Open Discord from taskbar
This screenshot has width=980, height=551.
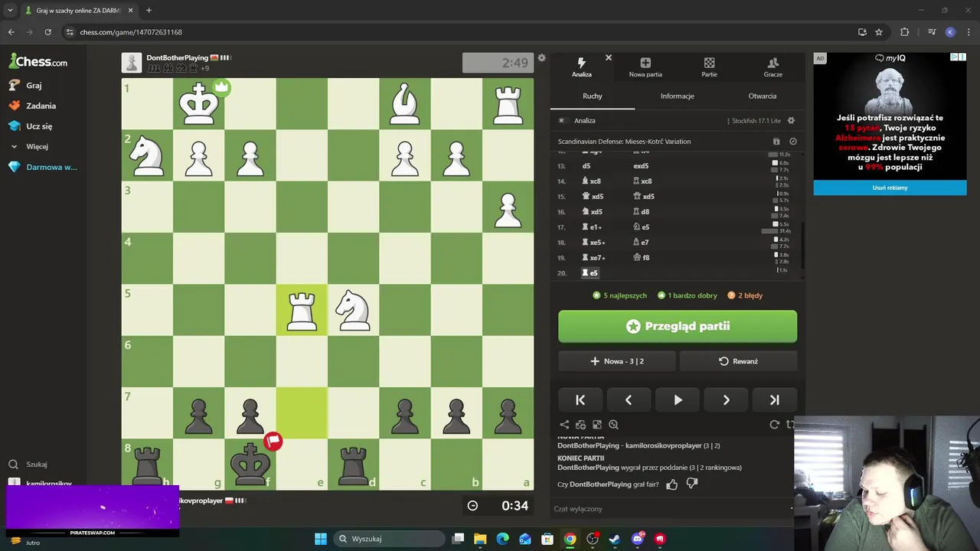click(x=637, y=539)
